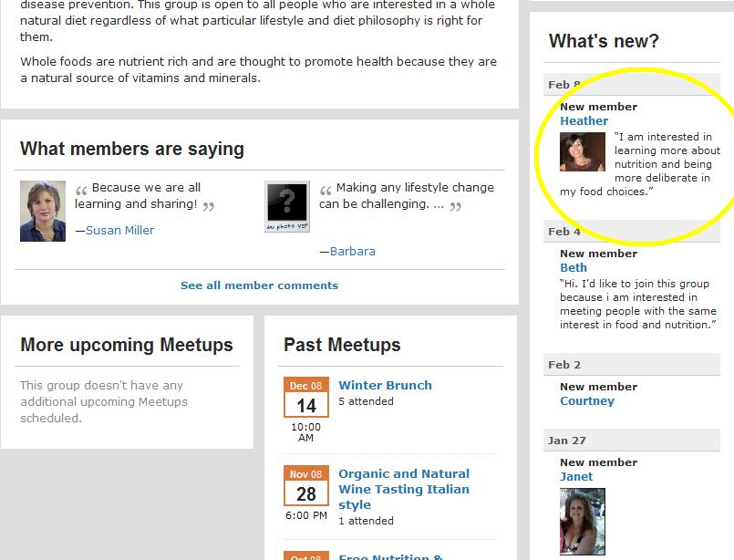The height and width of the screenshot is (560, 734).
Task: Click the What members are saying heading
Action: pyautogui.click(x=132, y=149)
